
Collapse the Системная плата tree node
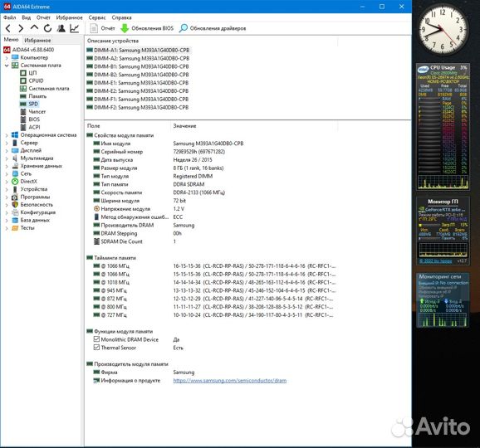[7, 66]
